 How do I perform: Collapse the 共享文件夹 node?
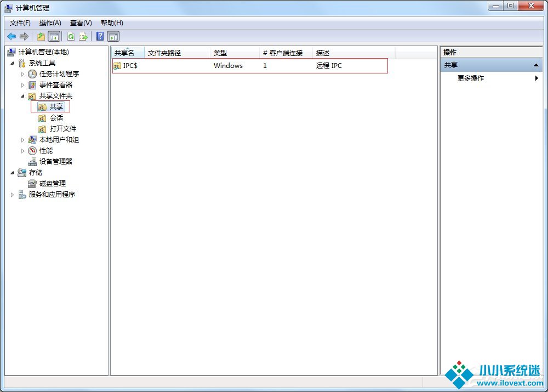click(22, 96)
